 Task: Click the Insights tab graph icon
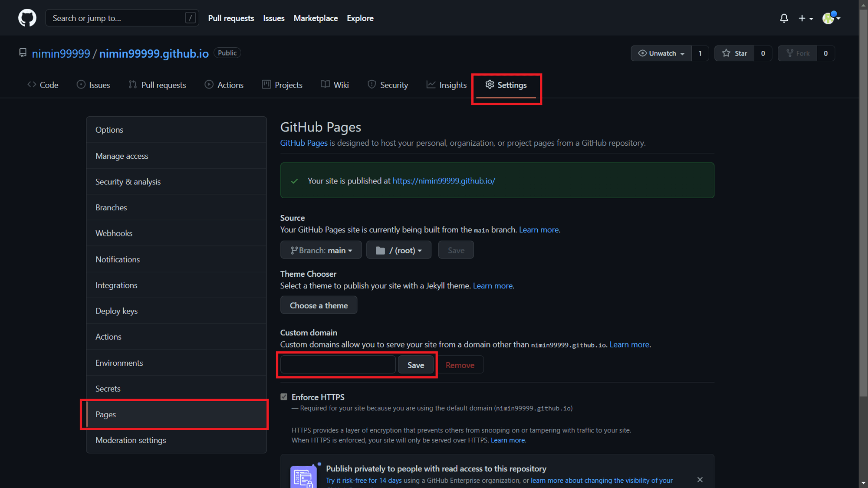(431, 85)
